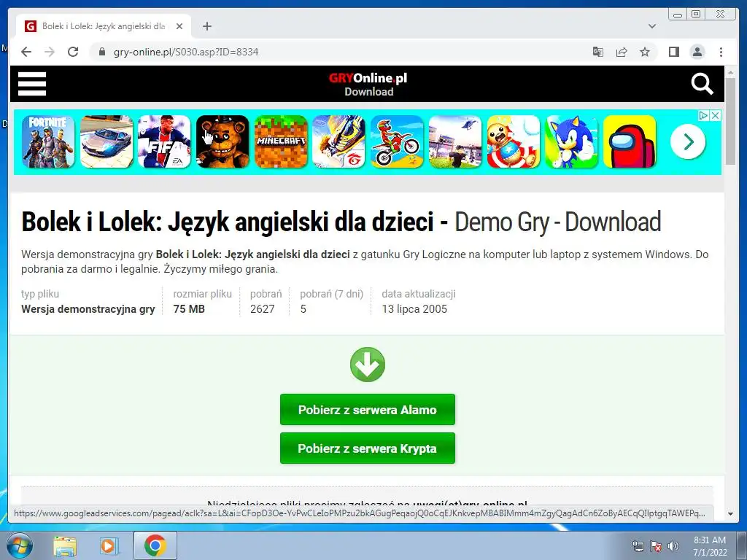
Task: Open the Chrome profile avatar menu
Action: pos(697,52)
